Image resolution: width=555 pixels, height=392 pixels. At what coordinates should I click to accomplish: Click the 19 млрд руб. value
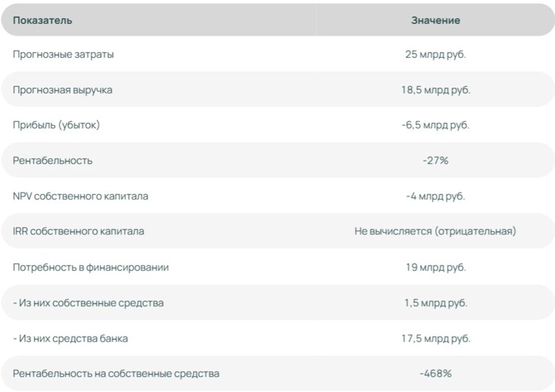coord(436,267)
